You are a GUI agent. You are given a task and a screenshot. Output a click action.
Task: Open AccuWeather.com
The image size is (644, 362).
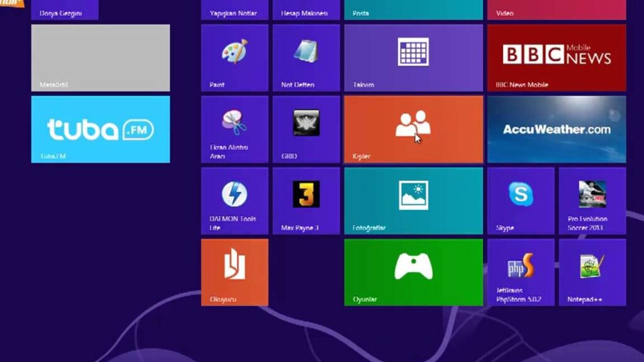556,129
